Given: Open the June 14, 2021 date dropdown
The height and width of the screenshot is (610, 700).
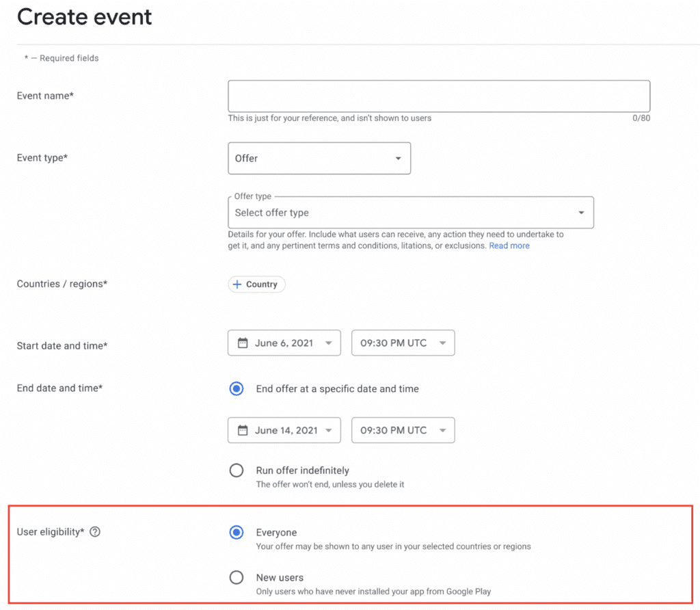Looking at the screenshot, I should pos(284,430).
